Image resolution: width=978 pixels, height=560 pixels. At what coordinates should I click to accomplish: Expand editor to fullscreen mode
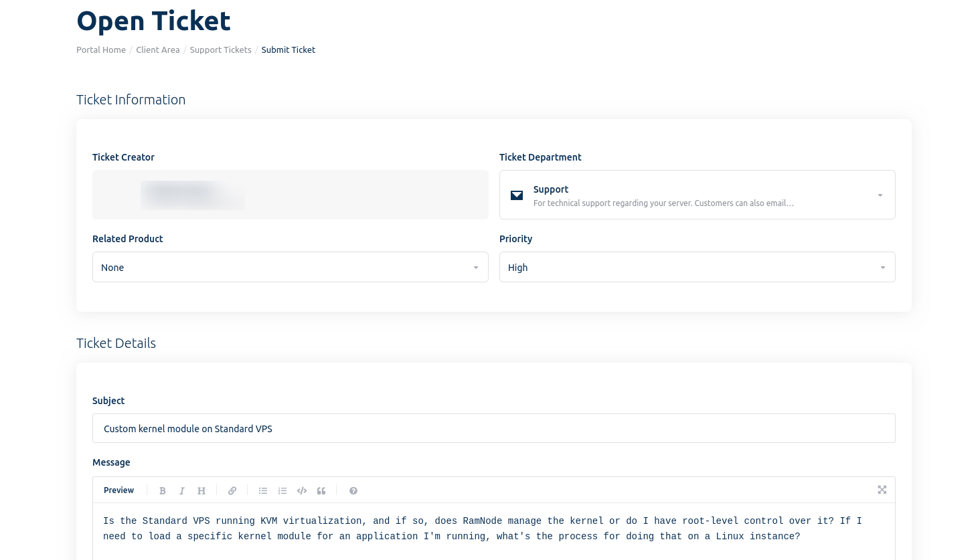[882, 490]
